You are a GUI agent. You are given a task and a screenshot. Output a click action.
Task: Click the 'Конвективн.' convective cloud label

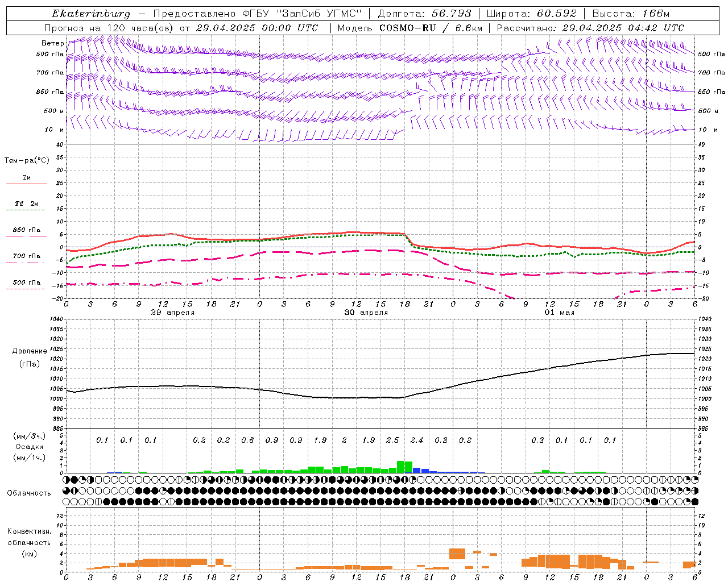pos(29,531)
